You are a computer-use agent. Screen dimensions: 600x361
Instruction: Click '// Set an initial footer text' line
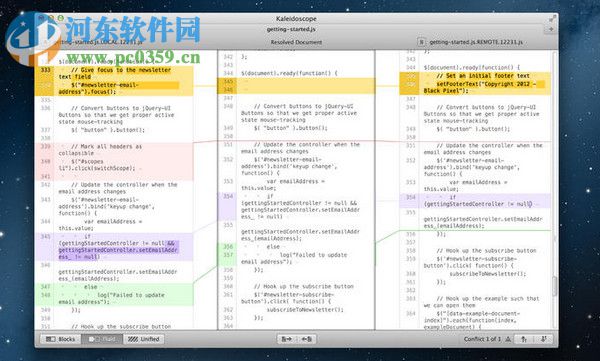pyautogui.click(x=483, y=76)
